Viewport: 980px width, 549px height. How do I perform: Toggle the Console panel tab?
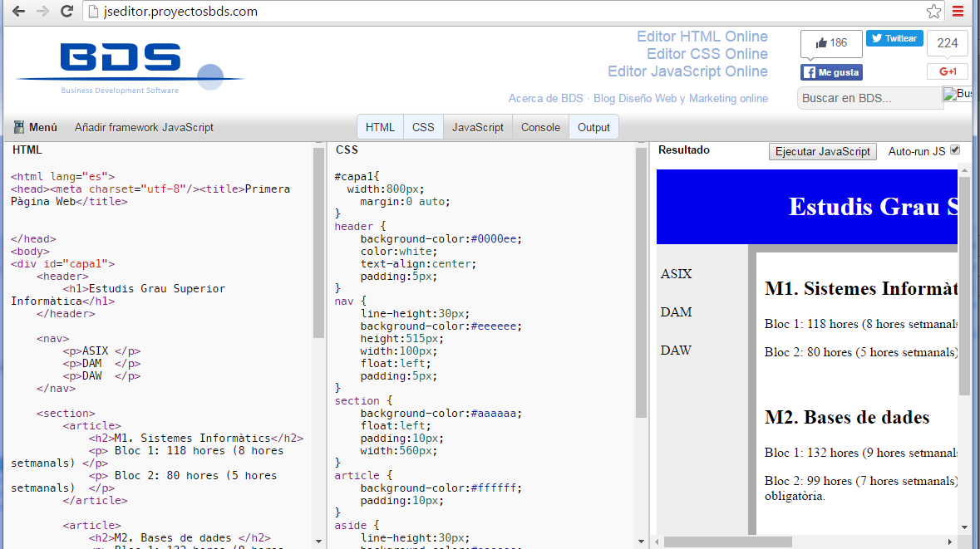click(x=540, y=127)
